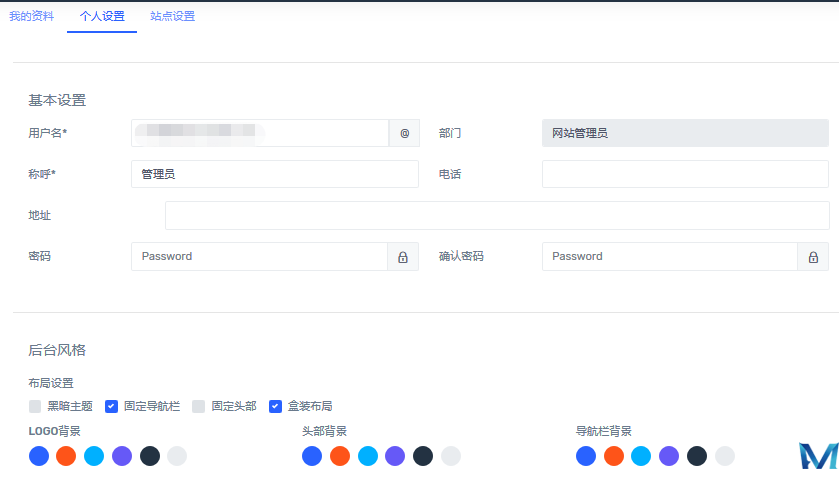The image size is (839, 479).
Task: Click the @ icon beside username field
Action: (x=404, y=133)
